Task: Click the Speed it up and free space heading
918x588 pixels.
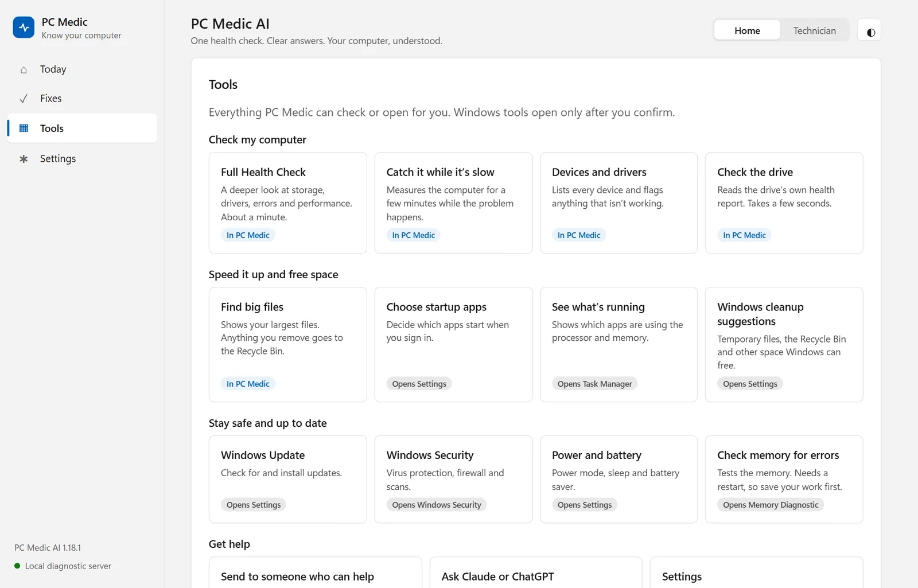Action: tap(273, 275)
